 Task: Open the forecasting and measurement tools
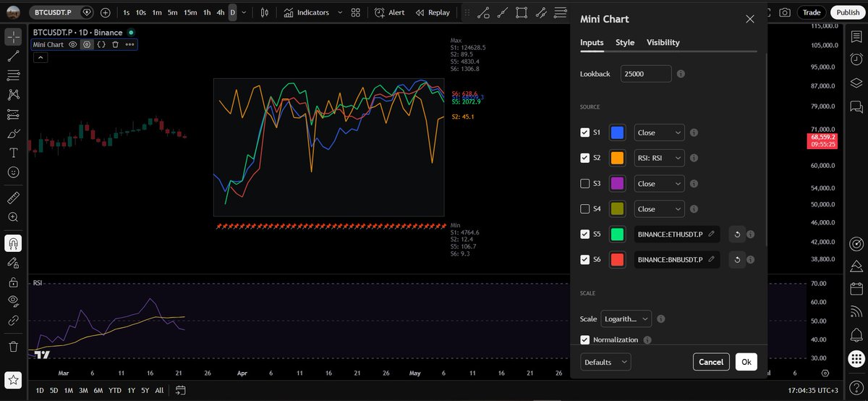pyautogui.click(x=13, y=114)
